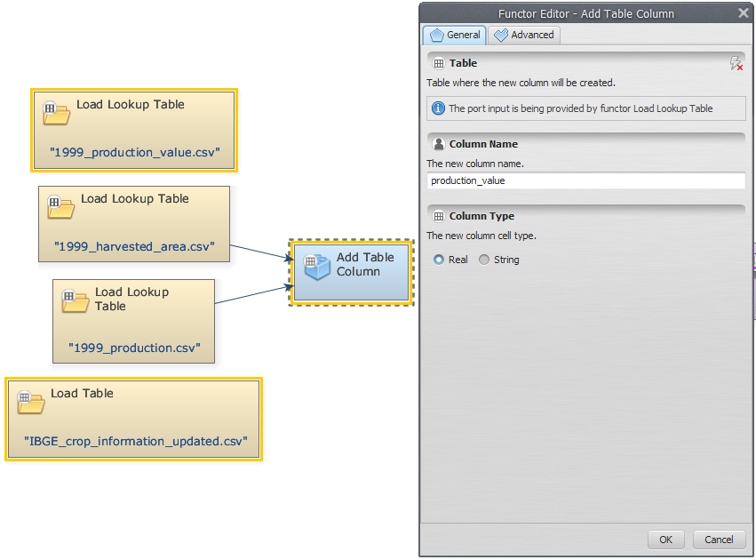Click the Column Type section grid icon
The image size is (756, 560).
[438, 216]
